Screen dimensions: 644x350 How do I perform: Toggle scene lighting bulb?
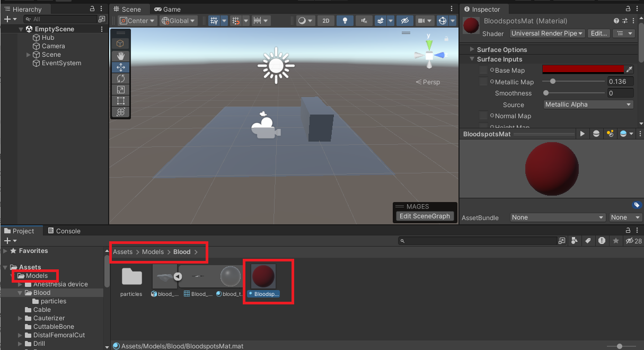tap(346, 21)
